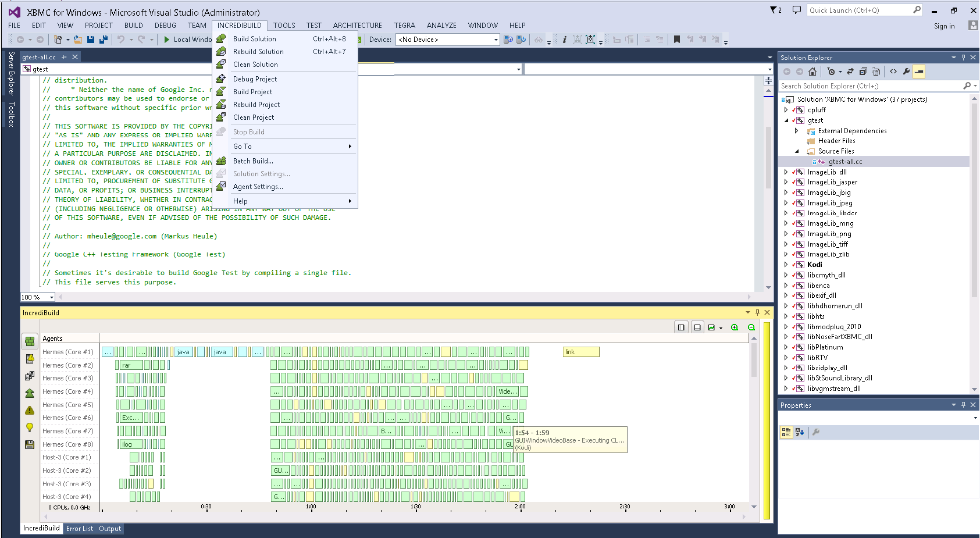Open the Solution Explorer Properties wrench icon
This screenshot has width=980, height=538.
[906, 72]
